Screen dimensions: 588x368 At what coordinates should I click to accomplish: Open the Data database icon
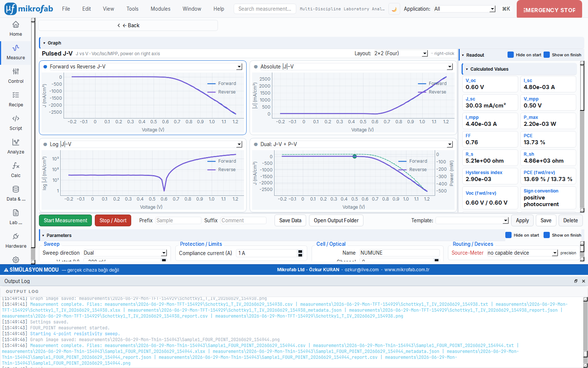(x=16, y=189)
